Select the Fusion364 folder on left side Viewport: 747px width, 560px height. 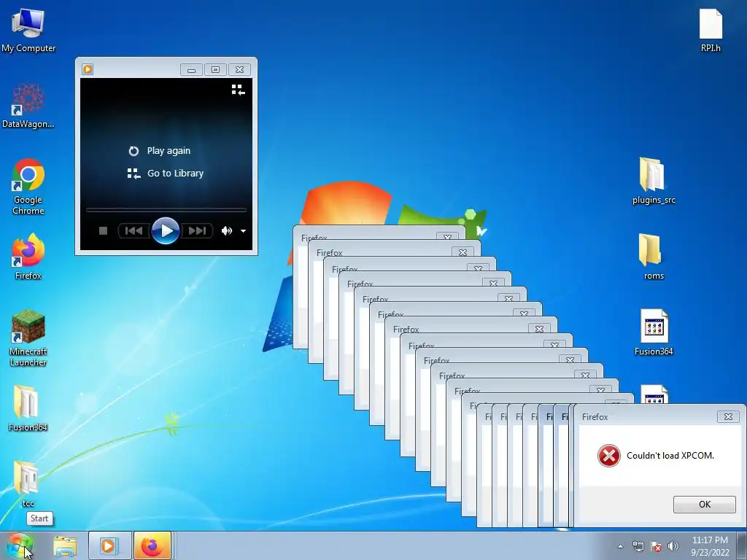click(x=28, y=408)
